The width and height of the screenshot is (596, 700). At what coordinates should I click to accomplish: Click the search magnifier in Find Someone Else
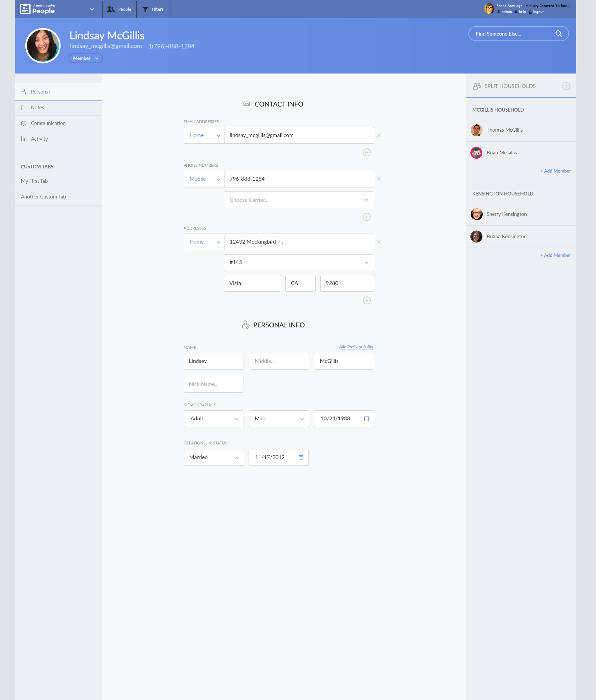pos(558,34)
